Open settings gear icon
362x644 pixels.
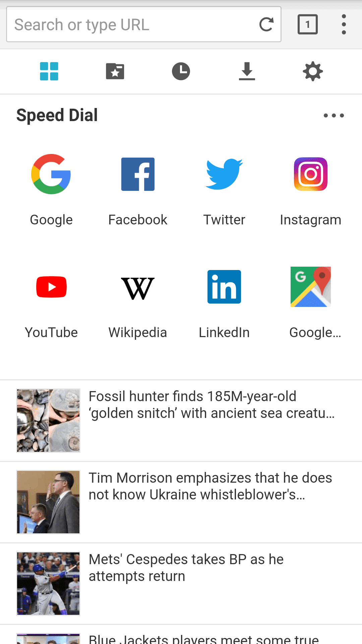(313, 71)
